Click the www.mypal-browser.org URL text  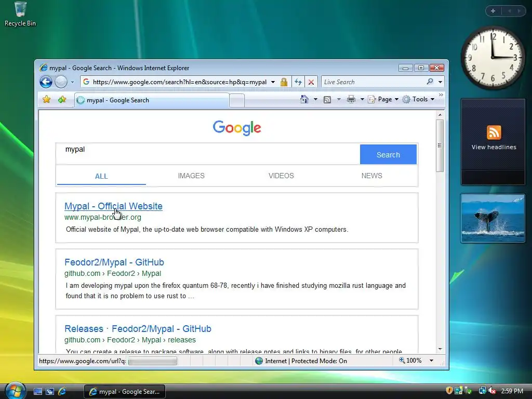click(x=102, y=217)
